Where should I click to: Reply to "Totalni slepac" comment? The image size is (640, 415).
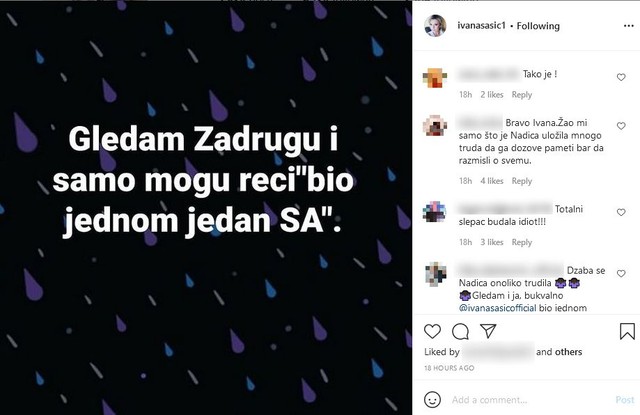coord(522,242)
